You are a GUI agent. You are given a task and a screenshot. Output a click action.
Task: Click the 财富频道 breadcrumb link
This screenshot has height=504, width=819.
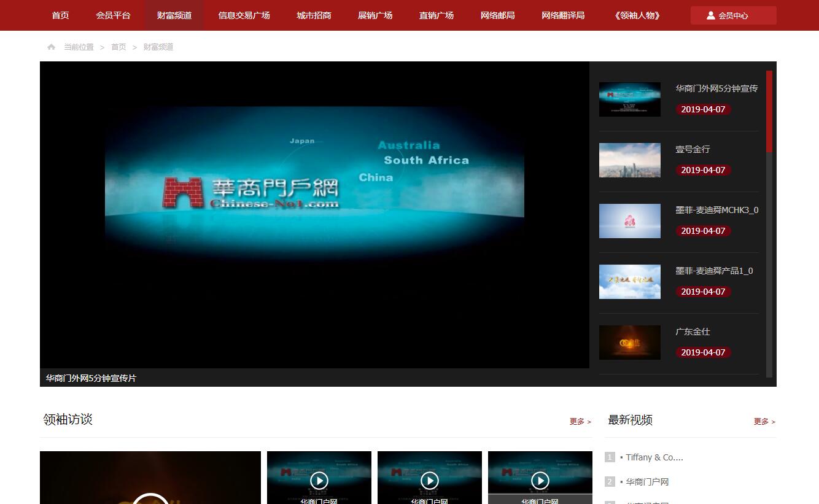tap(158, 47)
